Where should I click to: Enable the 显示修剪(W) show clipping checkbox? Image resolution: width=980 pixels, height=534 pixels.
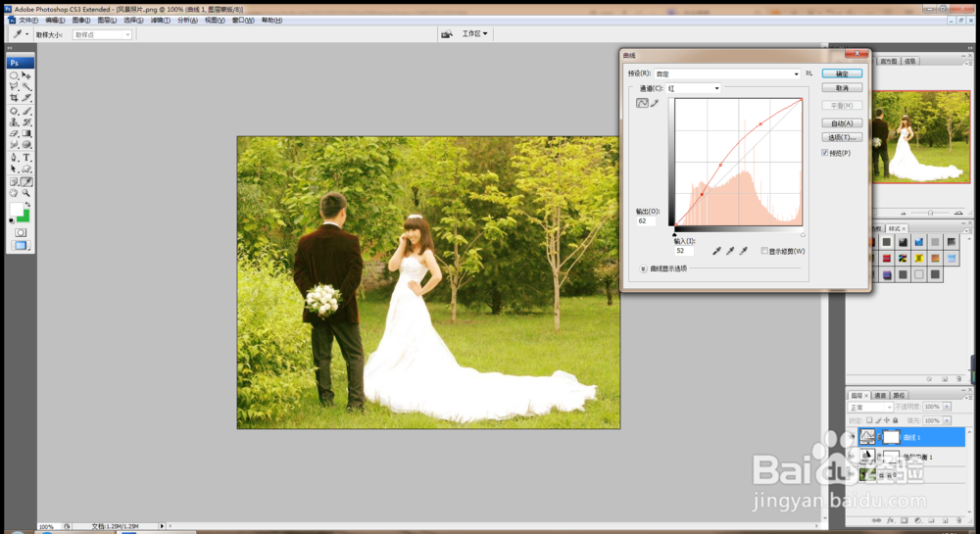pyautogui.click(x=764, y=251)
